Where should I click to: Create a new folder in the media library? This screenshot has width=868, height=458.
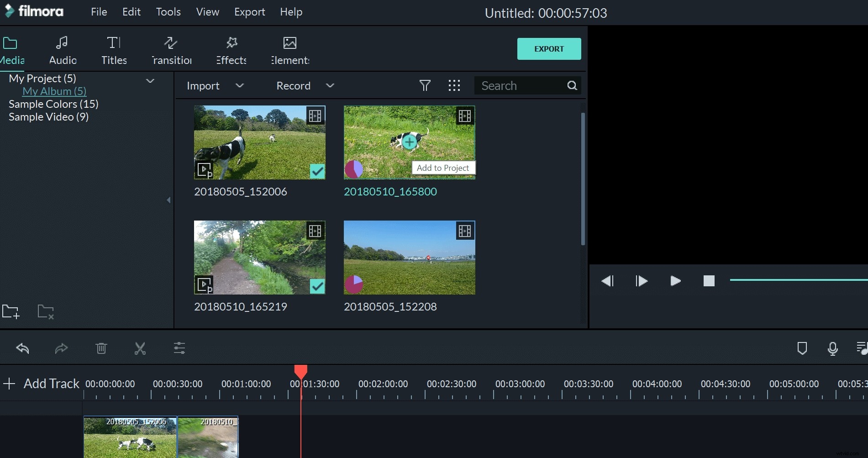pyautogui.click(x=11, y=312)
